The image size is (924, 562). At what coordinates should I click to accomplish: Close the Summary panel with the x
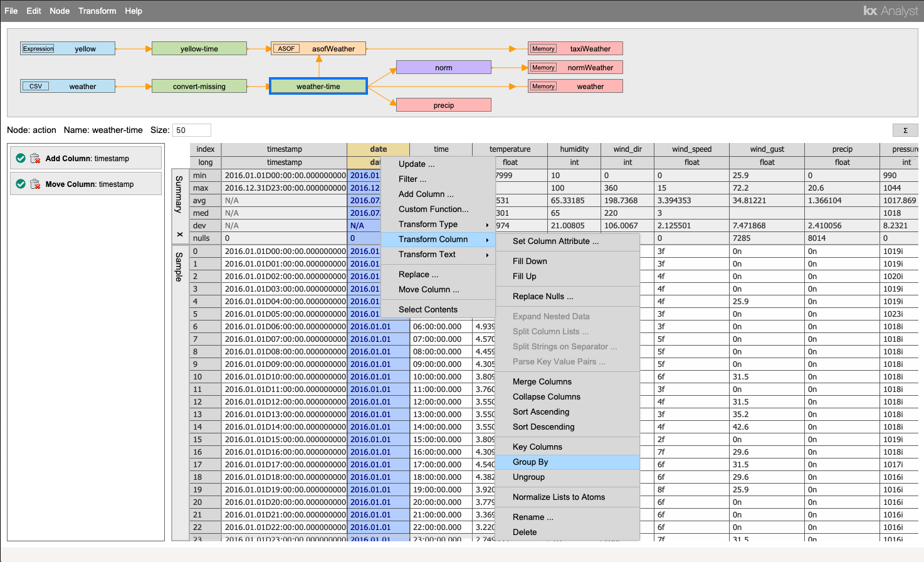point(180,235)
